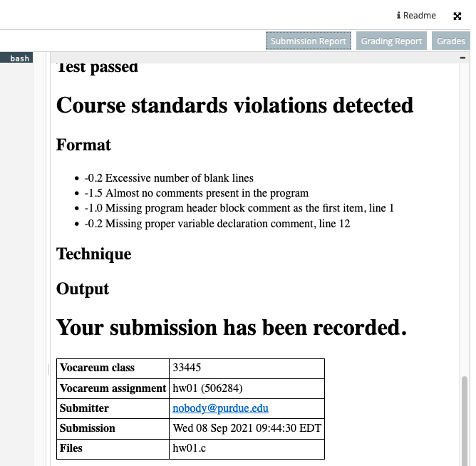Click the report's vertical scrollbar thumb

pos(464,421)
